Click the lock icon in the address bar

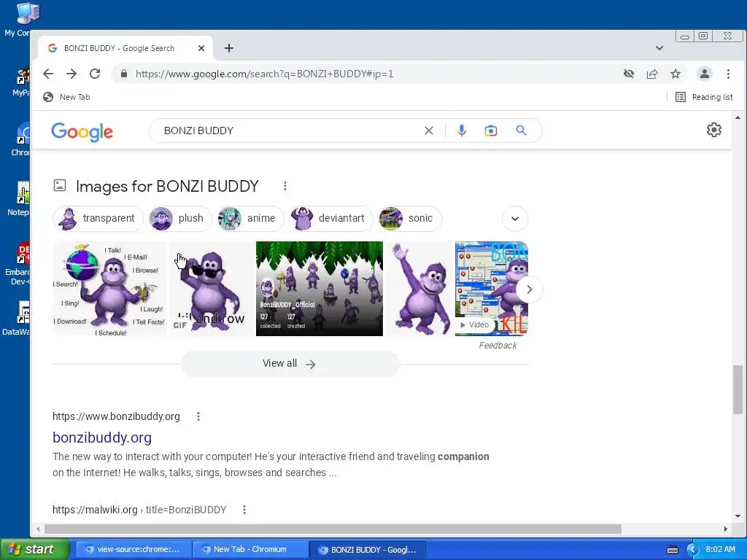coord(124,74)
